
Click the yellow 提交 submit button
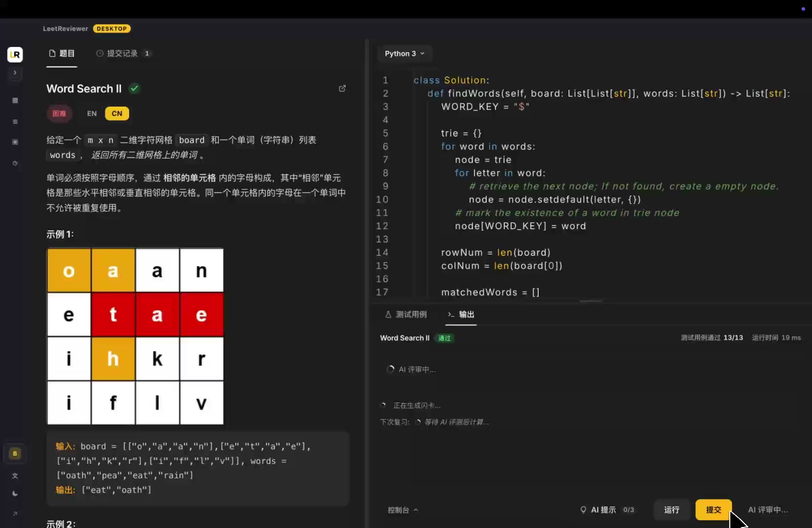coord(713,510)
